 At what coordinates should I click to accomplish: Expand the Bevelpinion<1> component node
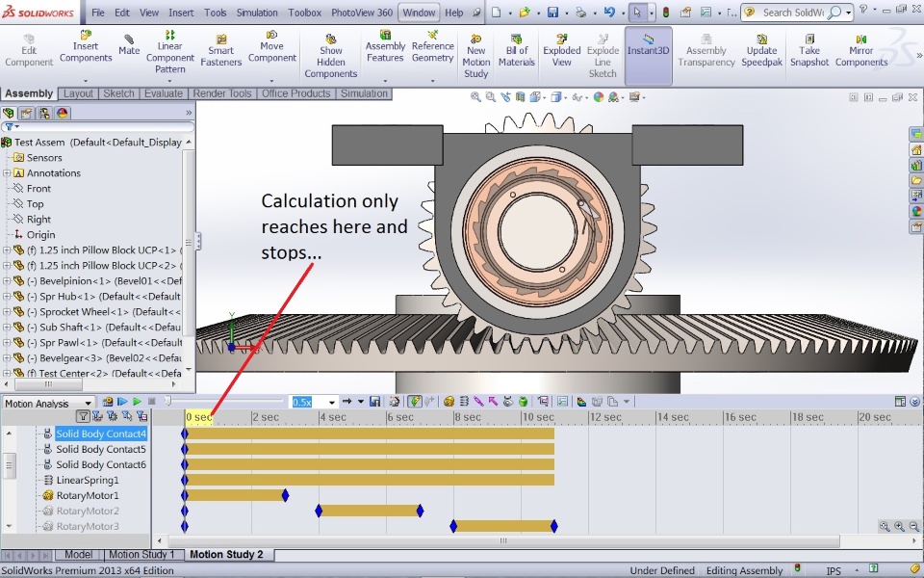[x=7, y=280]
